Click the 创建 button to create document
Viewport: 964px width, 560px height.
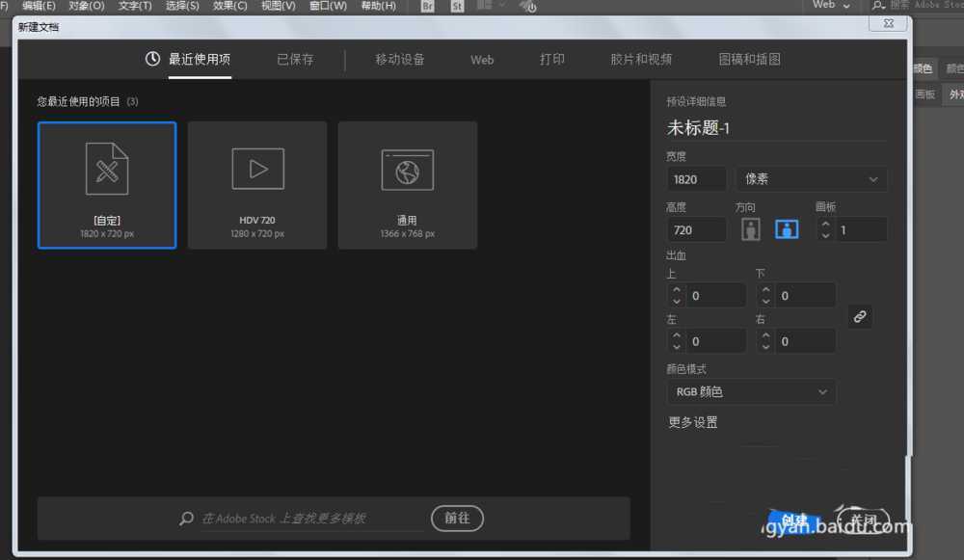(x=796, y=519)
